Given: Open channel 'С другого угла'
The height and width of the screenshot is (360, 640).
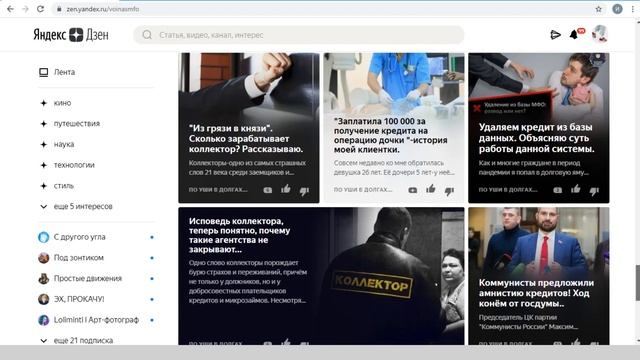Looking at the screenshot, I should click(x=80, y=237).
